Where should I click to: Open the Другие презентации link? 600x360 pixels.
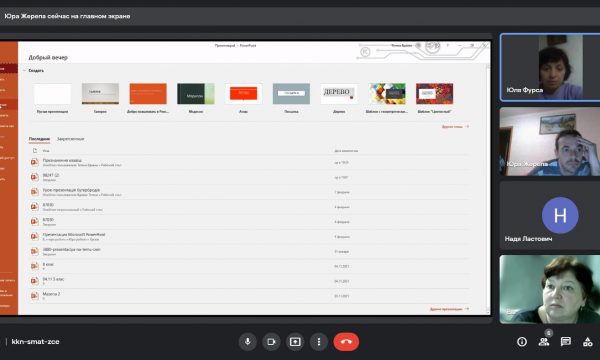(x=449, y=309)
